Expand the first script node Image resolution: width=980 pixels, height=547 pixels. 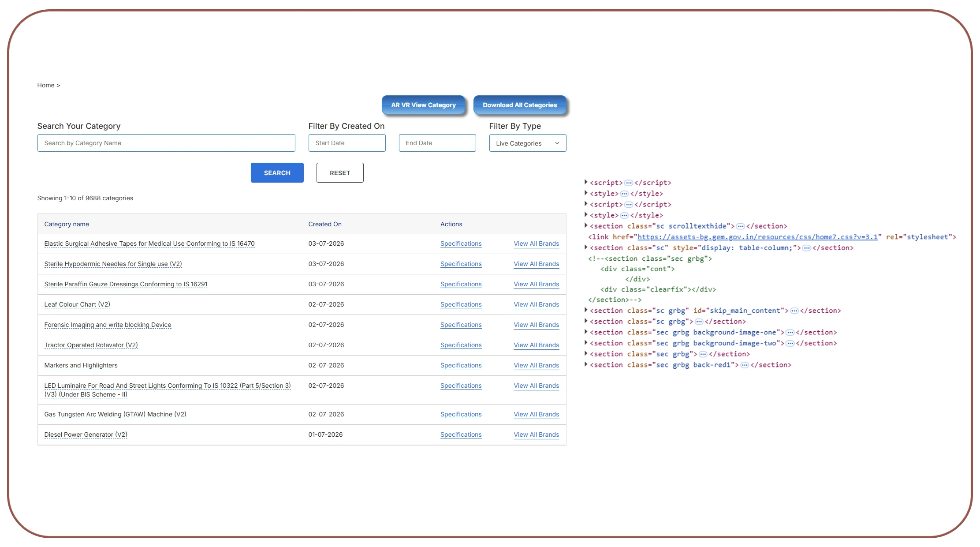(x=586, y=182)
